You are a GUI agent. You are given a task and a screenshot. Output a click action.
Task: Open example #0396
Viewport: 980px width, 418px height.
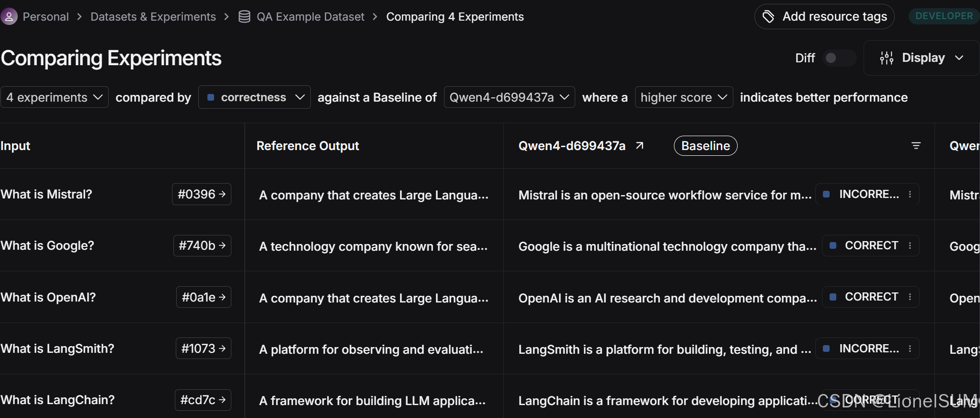[x=202, y=194]
